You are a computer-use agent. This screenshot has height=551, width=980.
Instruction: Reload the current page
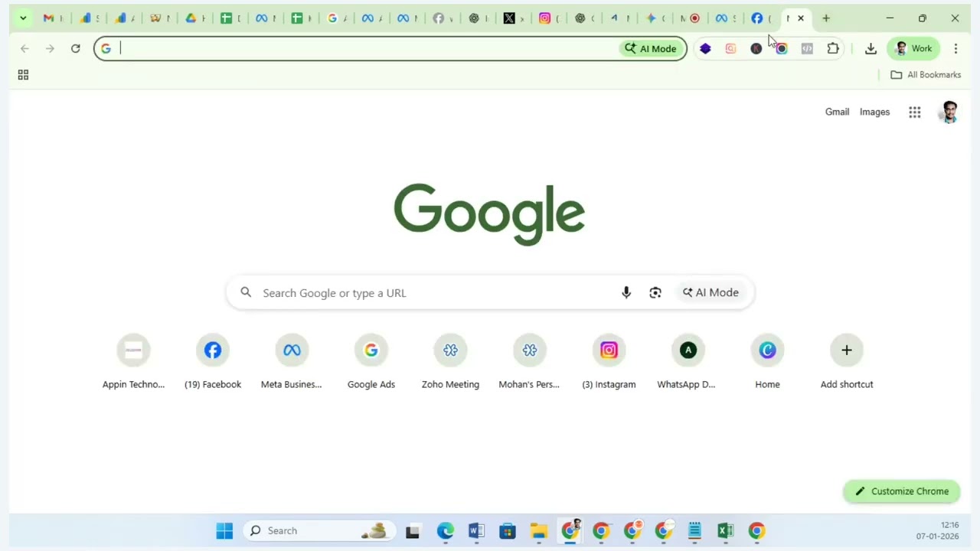click(75, 48)
